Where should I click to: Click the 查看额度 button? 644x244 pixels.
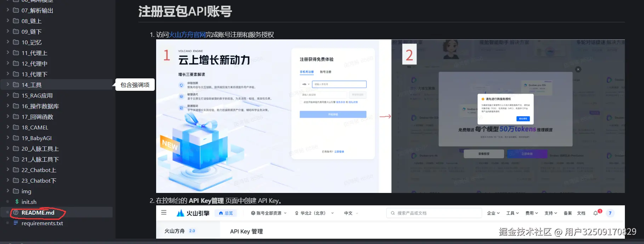[x=484, y=154]
